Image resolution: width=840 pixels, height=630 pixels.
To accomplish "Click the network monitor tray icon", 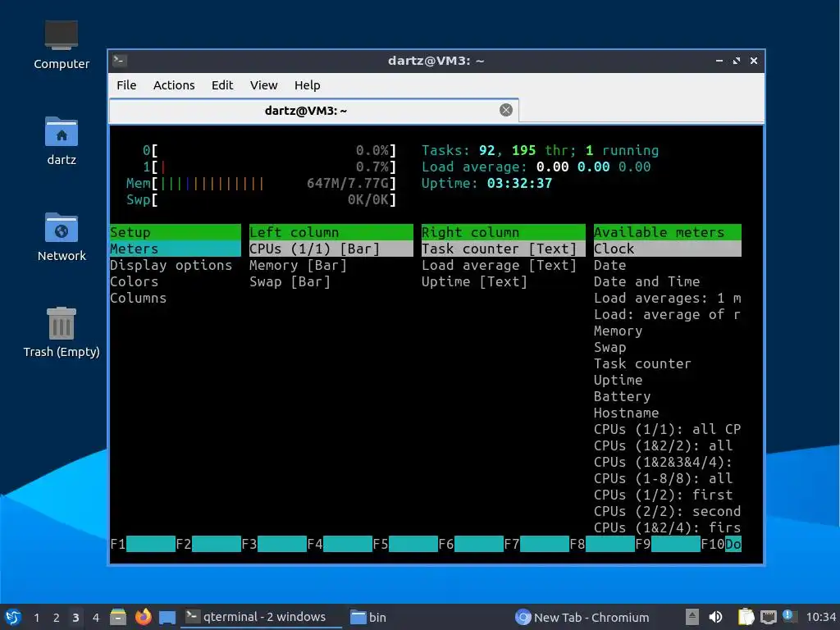I will (768, 617).
